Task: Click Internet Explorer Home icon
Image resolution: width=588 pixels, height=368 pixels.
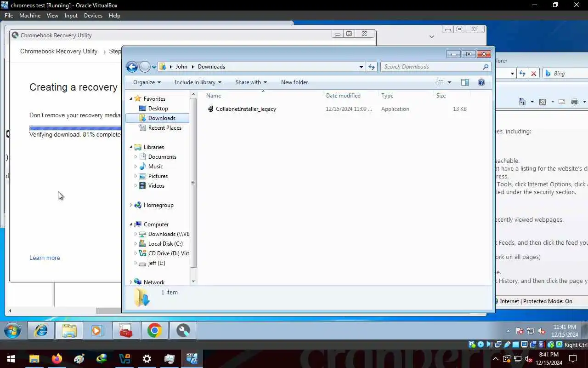Action: (x=522, y=102)
